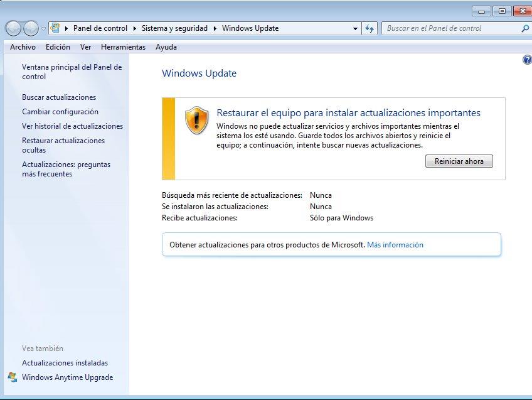
Task: Click the yellow warning shield icon
Action: point(196,119)
